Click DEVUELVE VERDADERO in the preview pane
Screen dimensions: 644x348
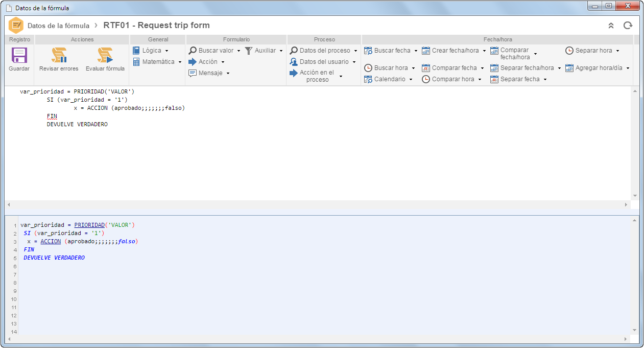pos(54,258)
